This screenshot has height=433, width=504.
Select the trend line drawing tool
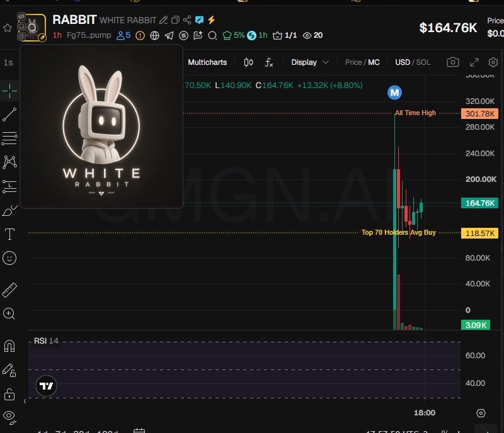9,115
